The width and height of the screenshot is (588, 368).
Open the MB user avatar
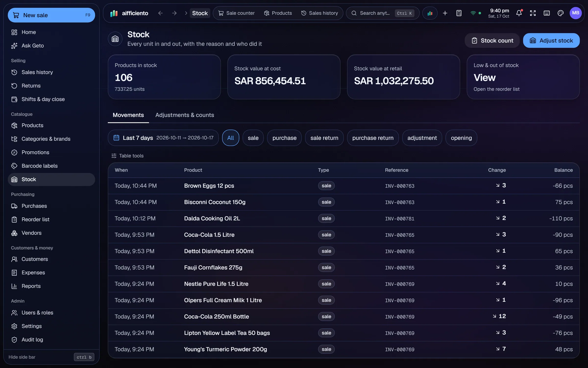click(x=576, y=13)
